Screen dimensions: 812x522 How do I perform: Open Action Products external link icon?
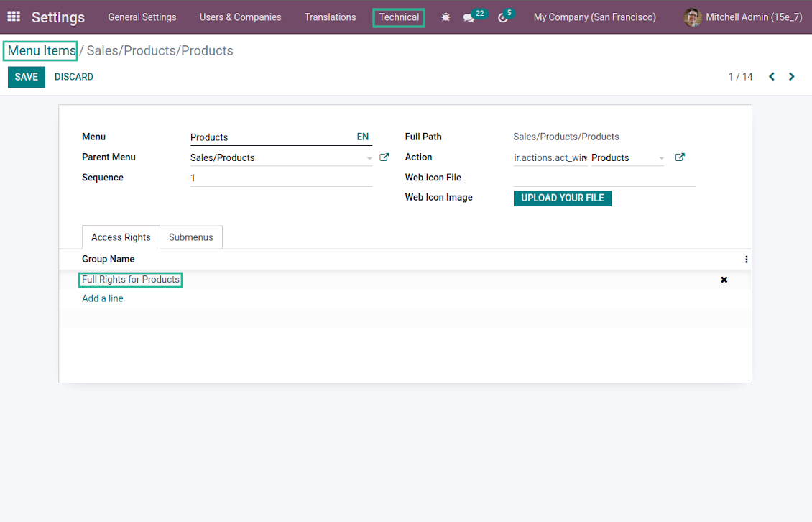[x=680, y=157]
